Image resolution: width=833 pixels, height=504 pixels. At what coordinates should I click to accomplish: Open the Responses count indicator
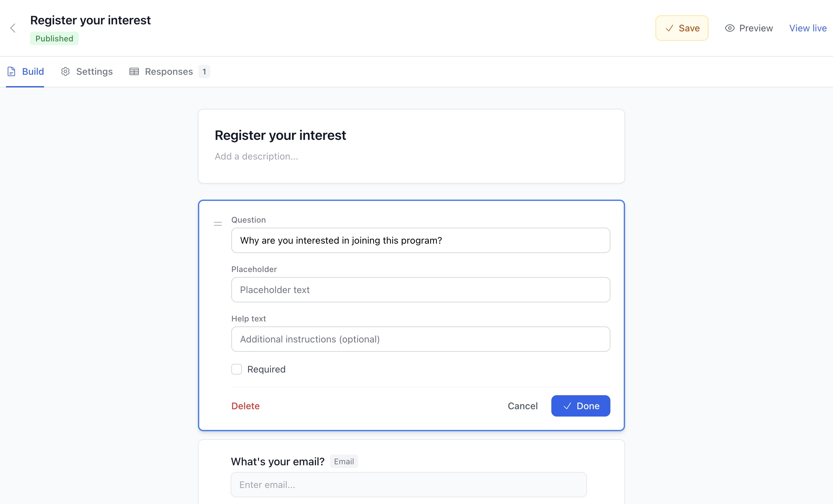(204, 71)
